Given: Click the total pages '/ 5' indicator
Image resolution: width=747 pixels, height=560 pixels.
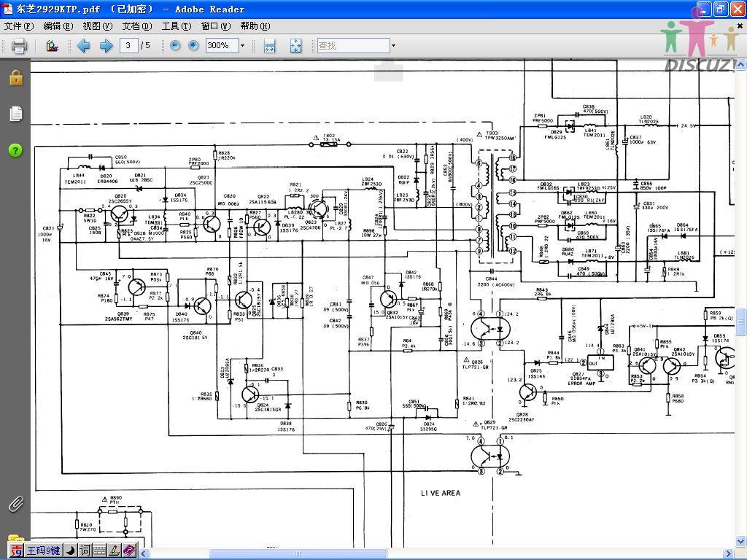Looking at the screenshot, I should (146, 46).
